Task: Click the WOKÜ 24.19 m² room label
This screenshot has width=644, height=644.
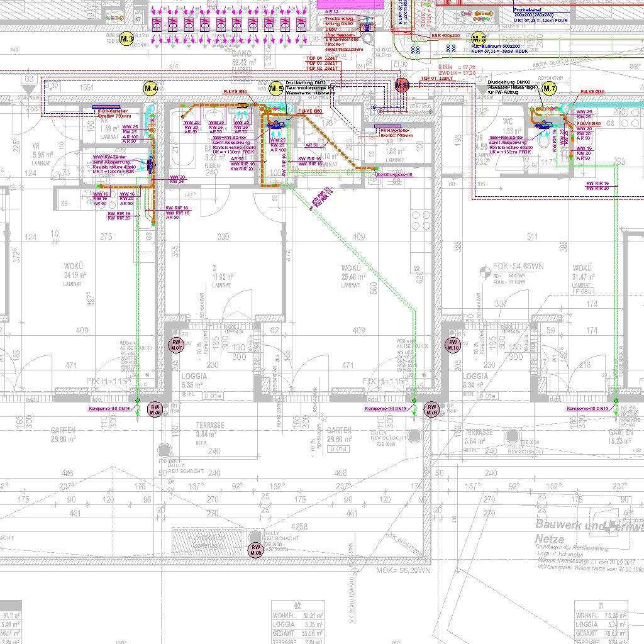Action: [74, 275]
